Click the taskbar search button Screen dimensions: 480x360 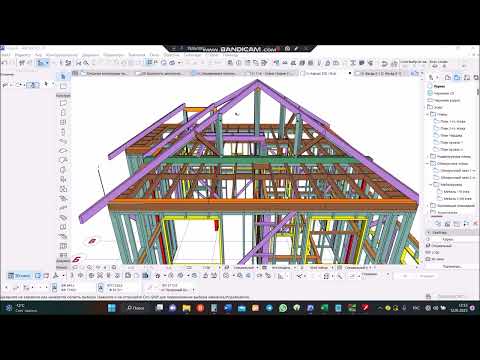pyautogui.click(x=136, y=308)
